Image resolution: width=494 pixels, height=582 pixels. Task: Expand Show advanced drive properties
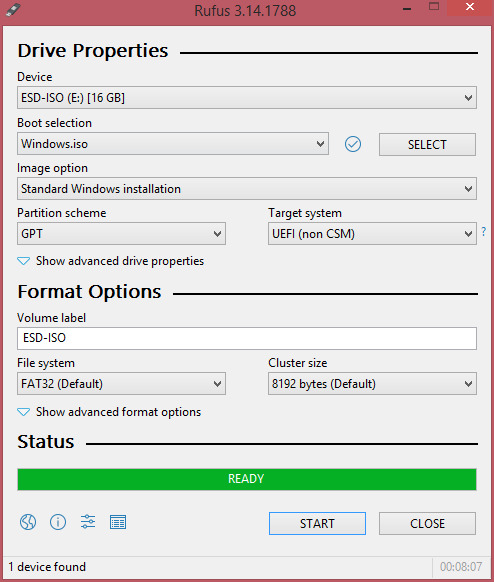111,261
